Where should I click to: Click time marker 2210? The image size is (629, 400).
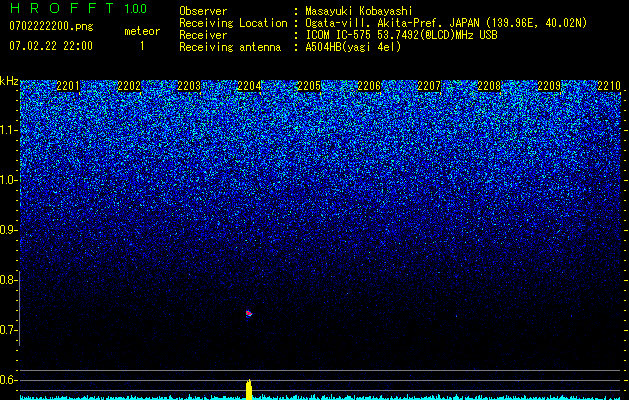click(609, 86)
